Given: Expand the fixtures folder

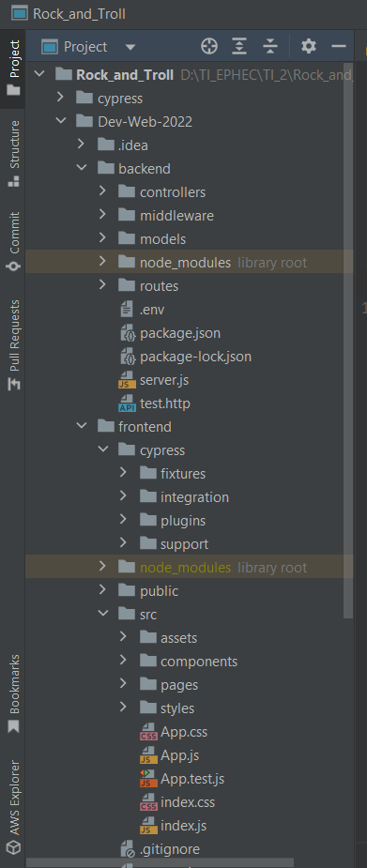Looking at the screenshot, I should click(x=123, y=473).
